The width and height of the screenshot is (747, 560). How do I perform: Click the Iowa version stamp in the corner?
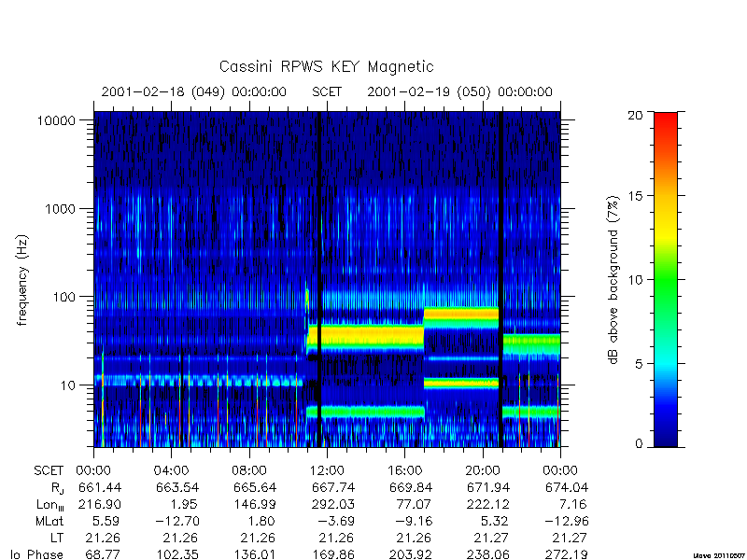pos(719,555)
